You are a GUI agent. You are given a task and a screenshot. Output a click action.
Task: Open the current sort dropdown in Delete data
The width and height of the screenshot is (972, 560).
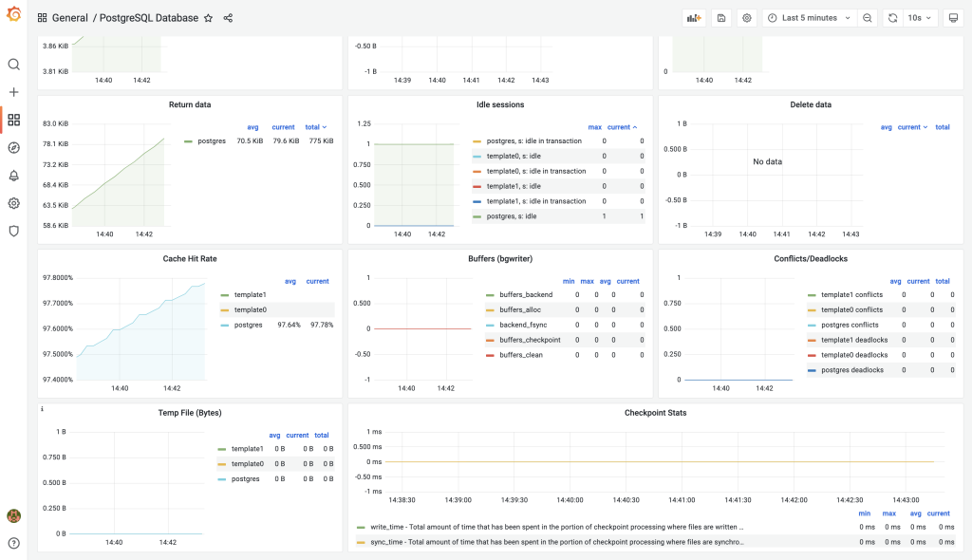click(911, 126)
